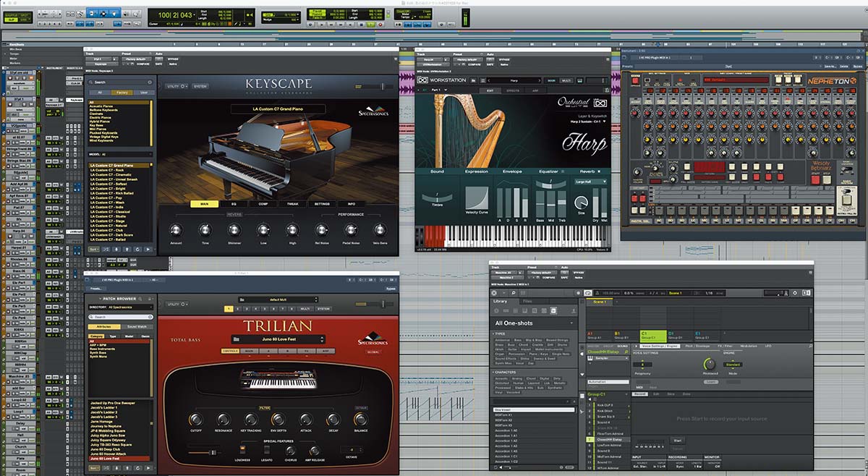
Task: Switch to the EQ tab in Keyscape
Action: pyautogui.click(x=234, y=204)
